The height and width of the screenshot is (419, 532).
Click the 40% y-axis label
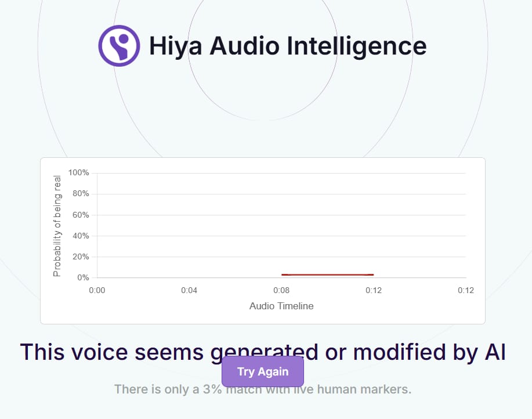[x=81, y=236]
